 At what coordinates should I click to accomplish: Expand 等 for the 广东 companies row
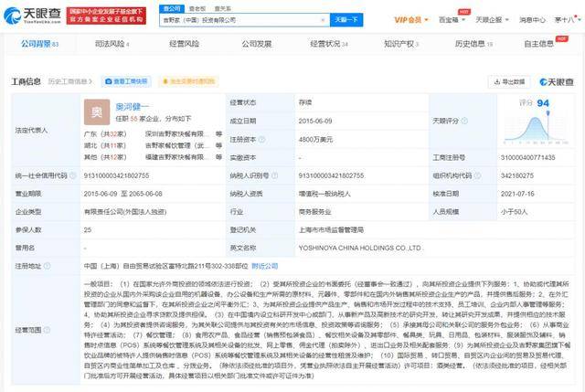[218, 133]
